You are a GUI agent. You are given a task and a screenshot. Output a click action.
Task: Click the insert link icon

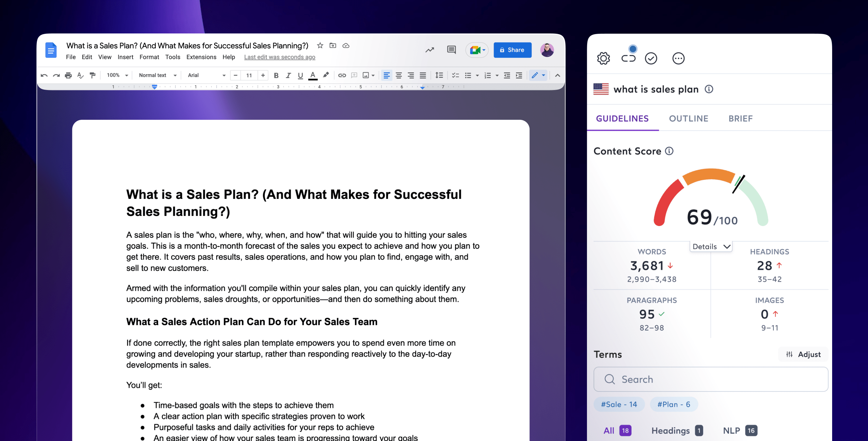[x=342, y=75]
